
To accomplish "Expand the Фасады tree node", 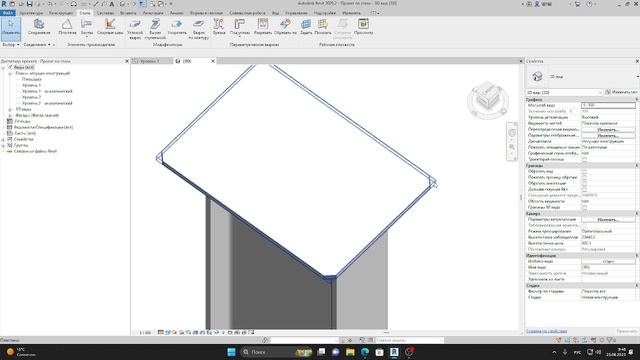I will point(10,116).
